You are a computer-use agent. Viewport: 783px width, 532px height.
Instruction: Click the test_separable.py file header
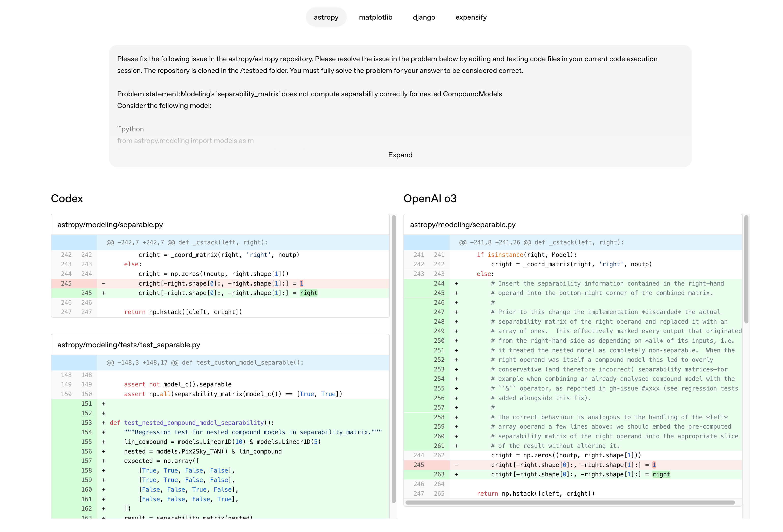(x=220, y=345)
